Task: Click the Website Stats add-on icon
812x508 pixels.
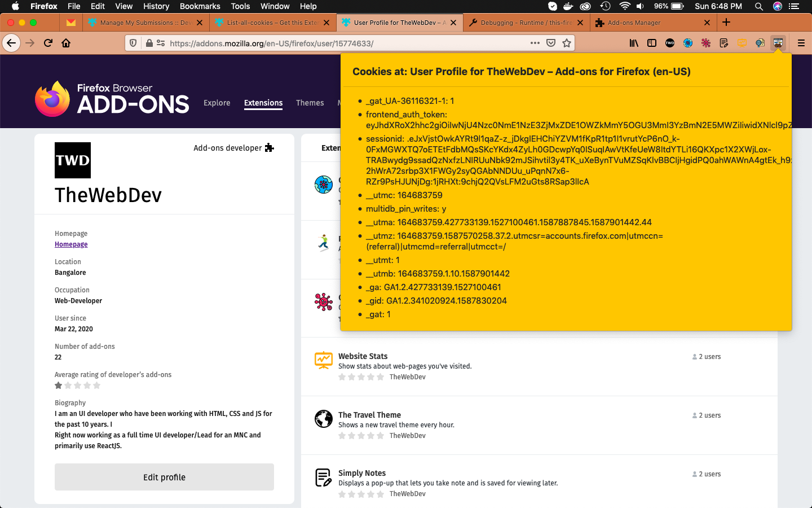Action: (x=324, y=360)
